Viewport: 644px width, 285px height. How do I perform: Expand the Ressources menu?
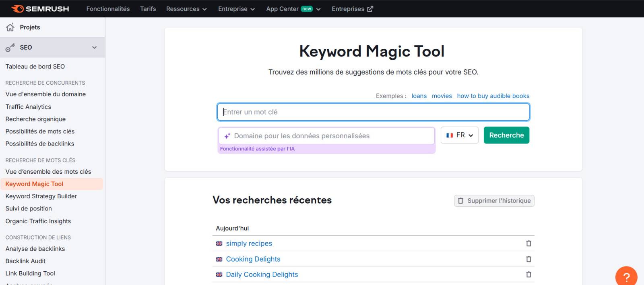tap(186, 9)
